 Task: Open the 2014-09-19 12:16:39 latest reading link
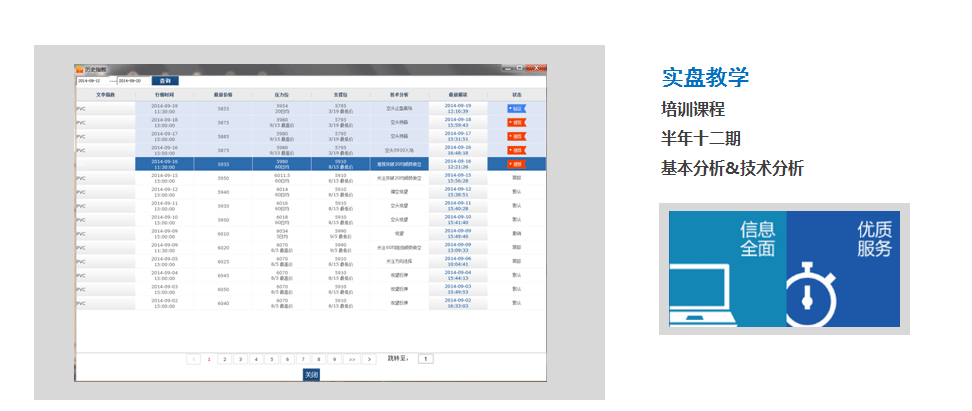[x=458, y=108]
